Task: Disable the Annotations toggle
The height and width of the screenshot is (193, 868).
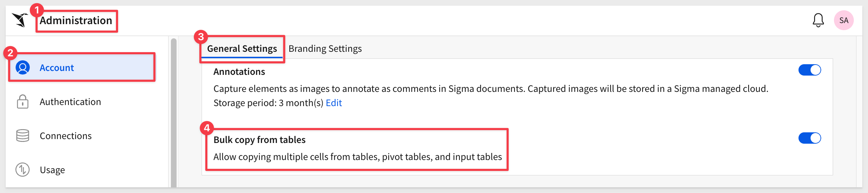Action: (809, 70)
